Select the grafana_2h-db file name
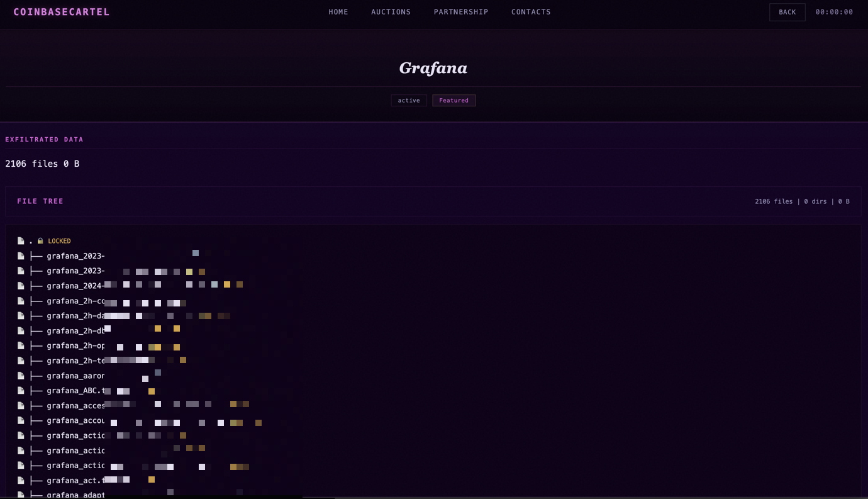This screenshot has width=868, height=499. [x=75, y=331]
